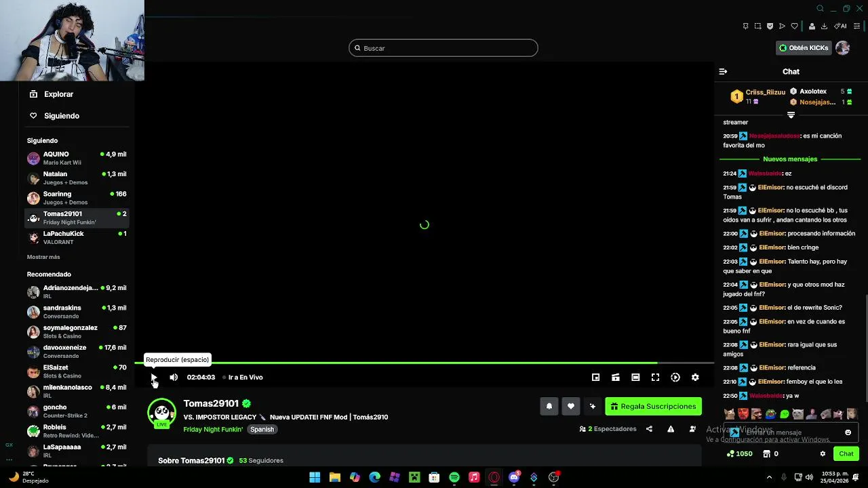
Task: Open the moderator user icon beside report
Action: tap(692, 429)
